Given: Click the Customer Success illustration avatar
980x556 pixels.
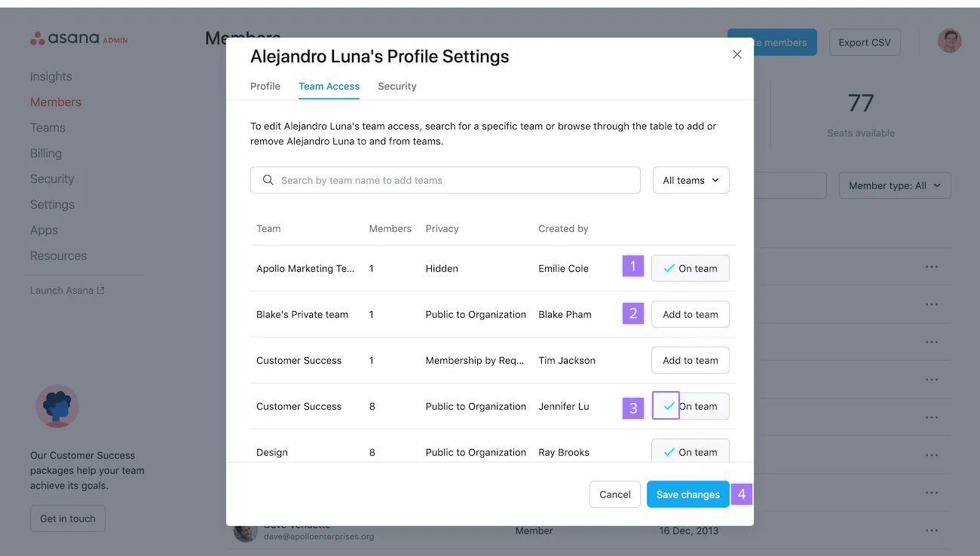Looking at the screenshot, I should click(x=57, y=407).
